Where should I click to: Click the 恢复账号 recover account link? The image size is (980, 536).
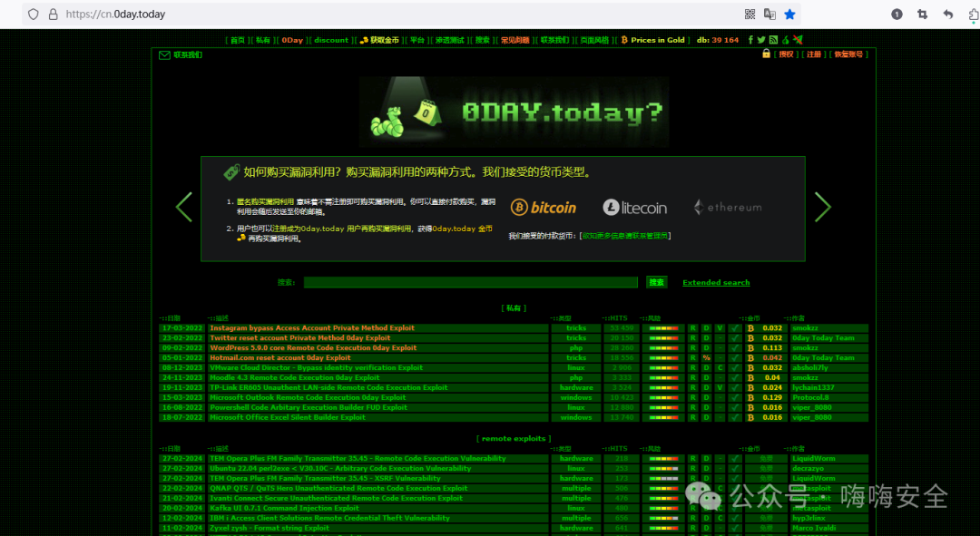[x=848, y=54]
